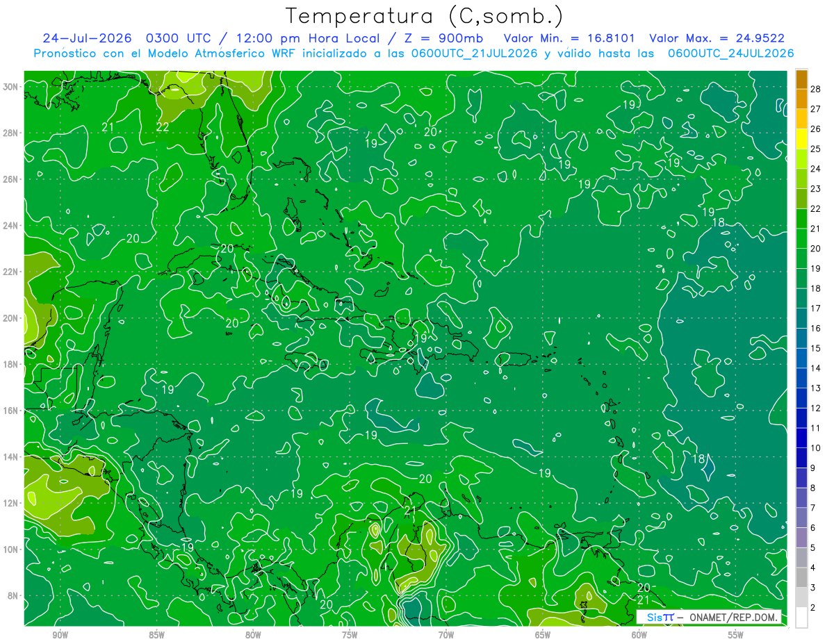The width and height of the screenshot is (834, 644).
Task: Click the "Valor Max. = 24.9522" readout
Action: pyautogui.click(x=717, y=38)
